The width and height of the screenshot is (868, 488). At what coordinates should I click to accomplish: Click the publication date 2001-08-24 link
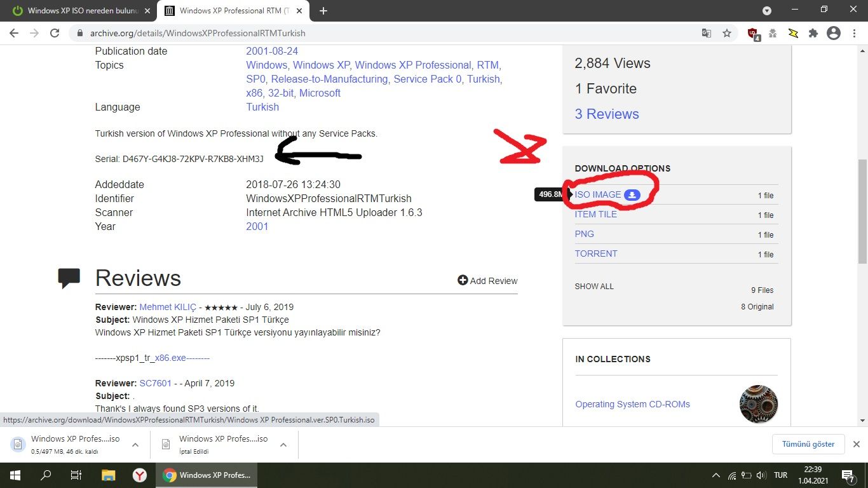(272, 51)
